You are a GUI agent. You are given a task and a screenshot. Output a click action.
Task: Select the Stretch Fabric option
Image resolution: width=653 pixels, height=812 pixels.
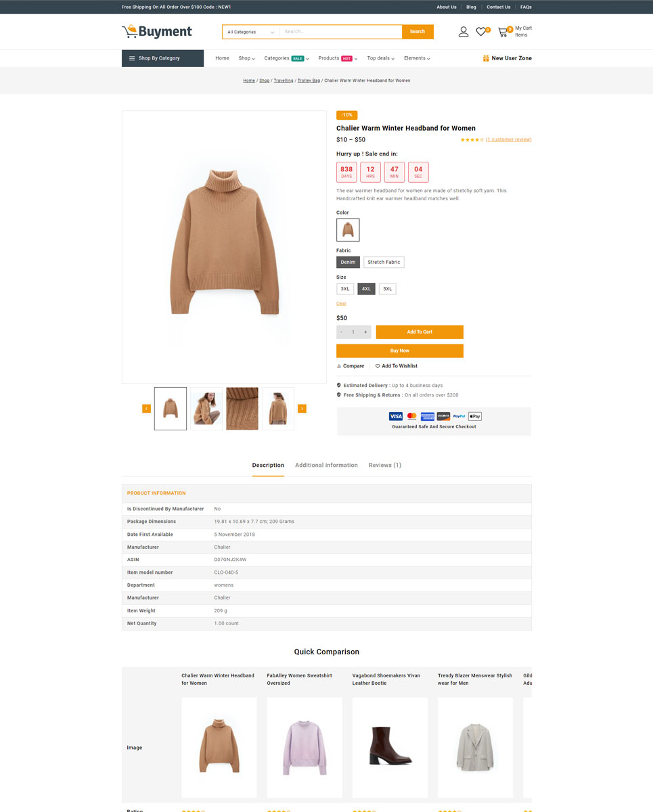(384, 262)
